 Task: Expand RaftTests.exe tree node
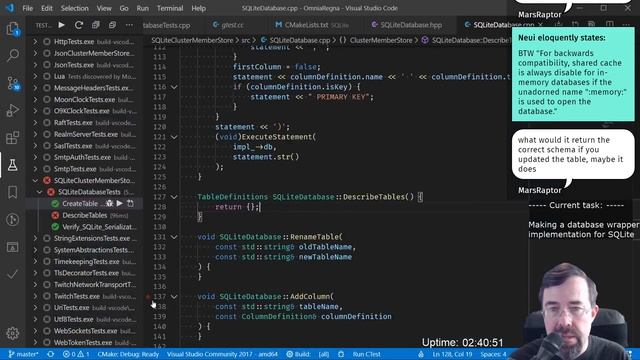(x=36, y=122)
